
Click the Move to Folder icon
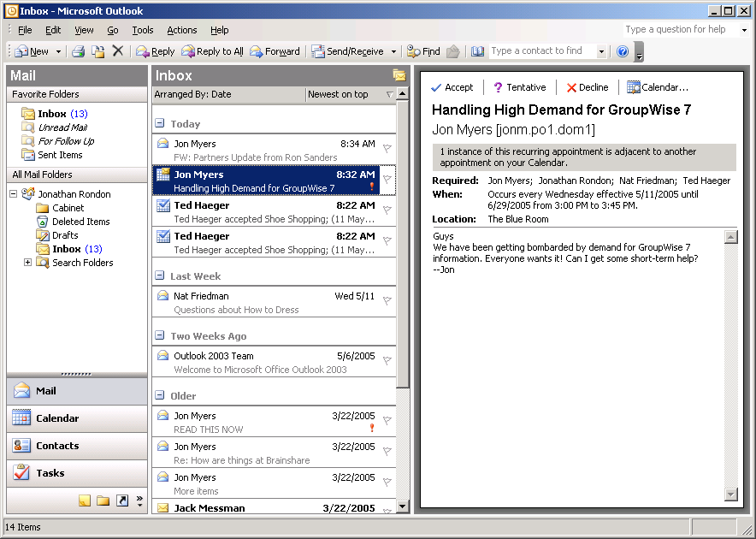(x=98, y=51)
